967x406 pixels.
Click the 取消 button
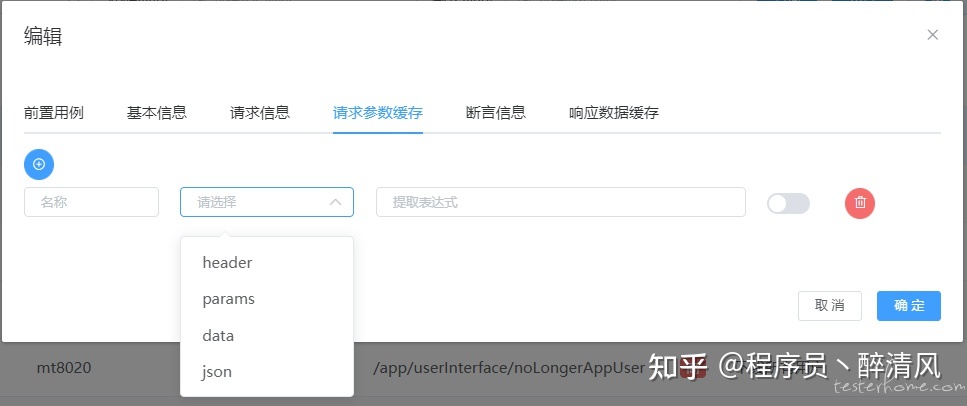[x=829, y=306]
